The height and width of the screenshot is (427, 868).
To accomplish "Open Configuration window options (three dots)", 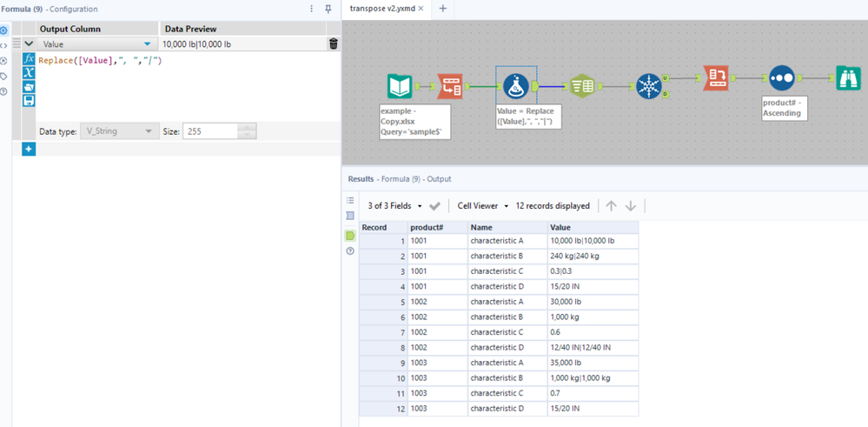I will tap(312, 9).
